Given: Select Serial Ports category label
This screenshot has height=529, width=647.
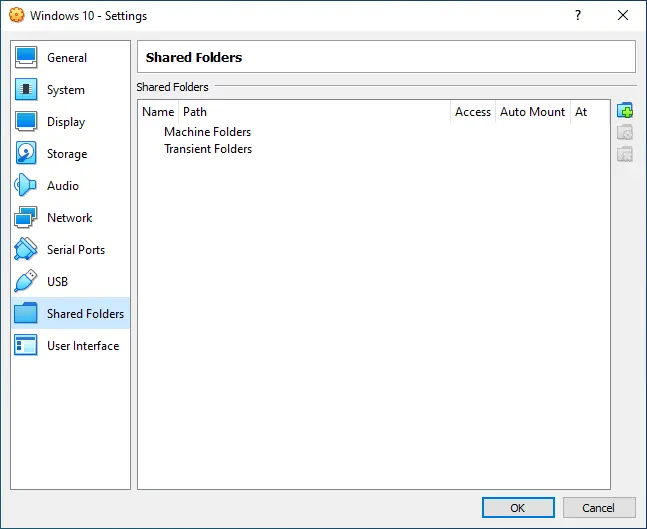Looking at the screenshot, I should (76, 250).
